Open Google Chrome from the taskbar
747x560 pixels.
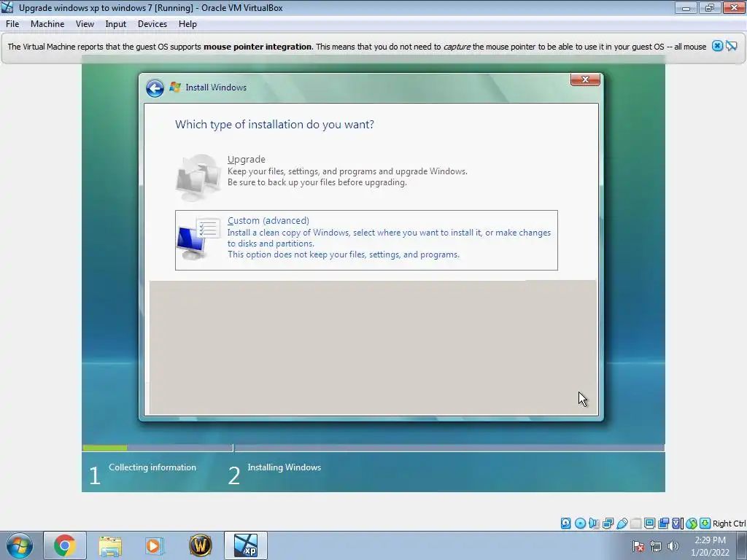pos(65,545)
